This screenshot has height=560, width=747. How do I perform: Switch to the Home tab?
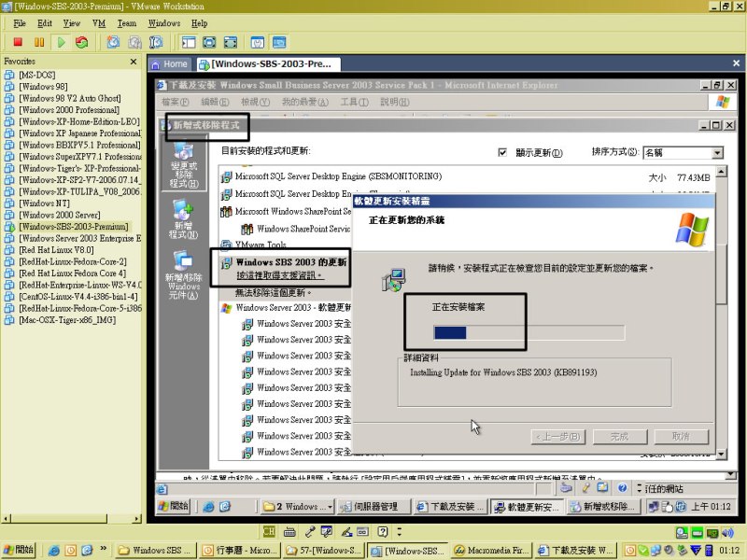tap(170, 63)
